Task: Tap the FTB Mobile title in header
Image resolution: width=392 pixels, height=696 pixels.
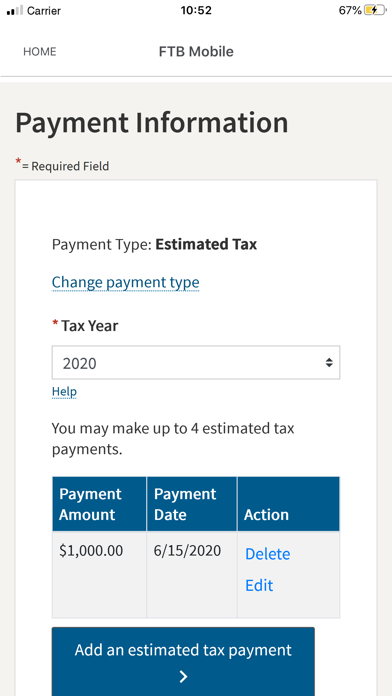Action: (x=196, y=52)
